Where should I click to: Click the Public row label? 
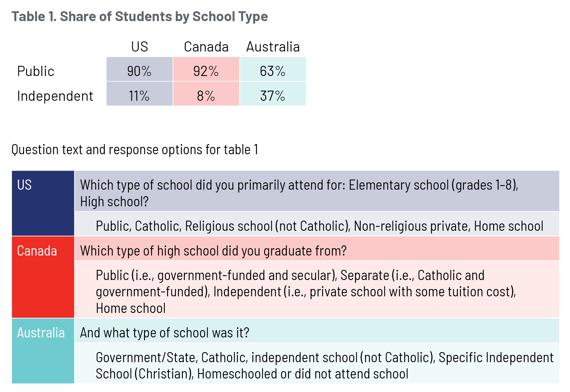click(35, 71)
